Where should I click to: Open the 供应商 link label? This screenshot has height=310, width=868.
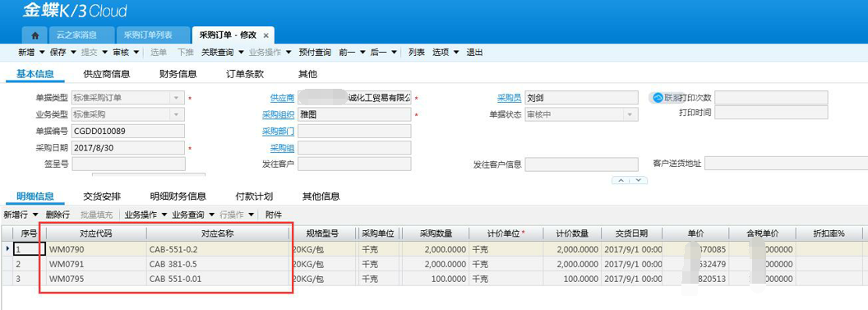282,98
